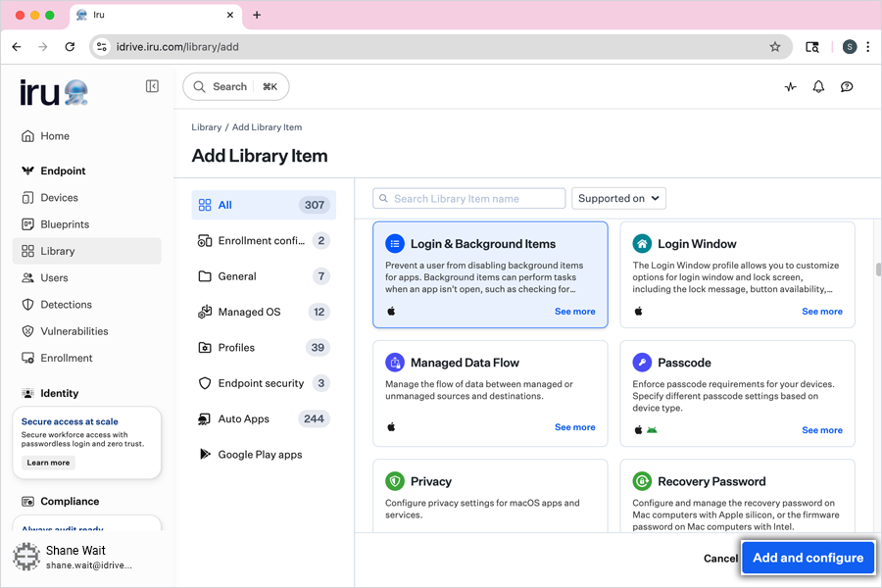Bookmark this page with the star icon

(775, 47)
